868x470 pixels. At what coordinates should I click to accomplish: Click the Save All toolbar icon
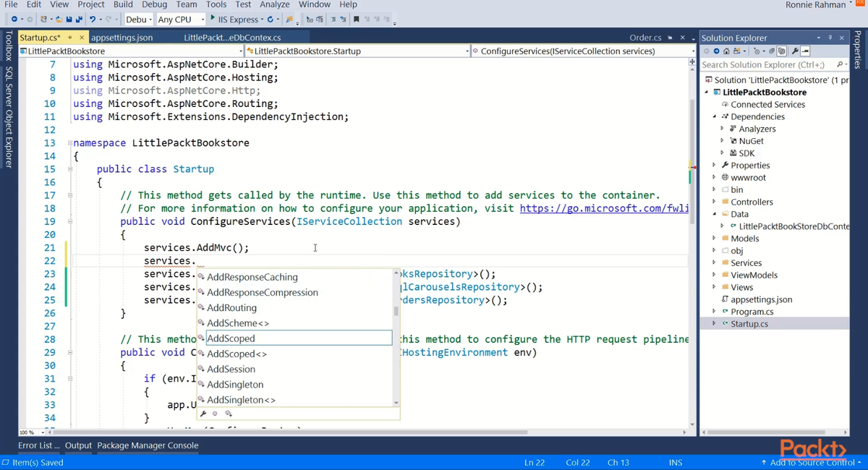tap(79, 19)
